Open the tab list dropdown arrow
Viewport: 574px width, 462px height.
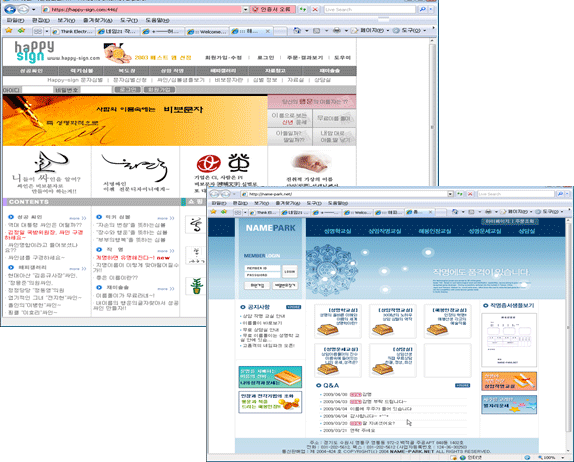[x=47, y=31]
